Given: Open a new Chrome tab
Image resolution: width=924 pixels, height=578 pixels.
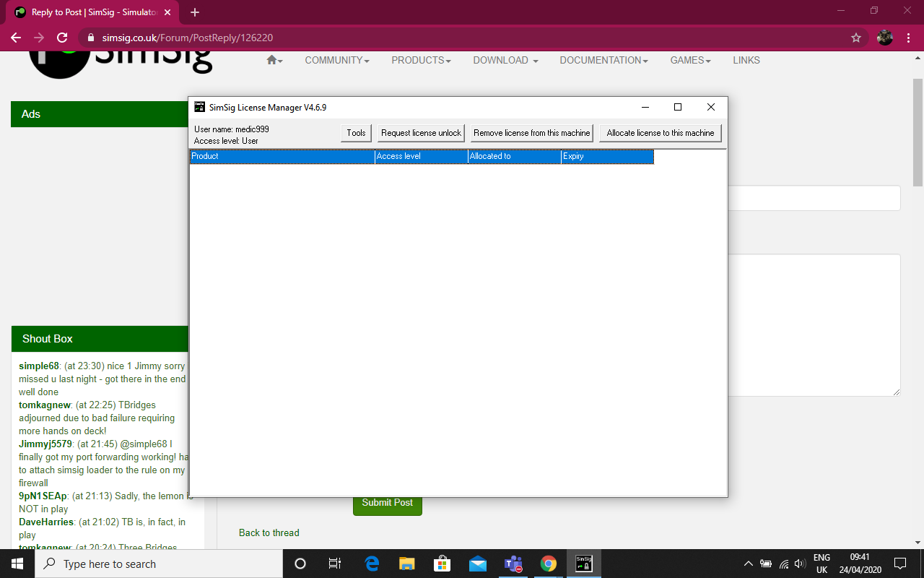Looking at the screenshot, I should pos(195,12).
